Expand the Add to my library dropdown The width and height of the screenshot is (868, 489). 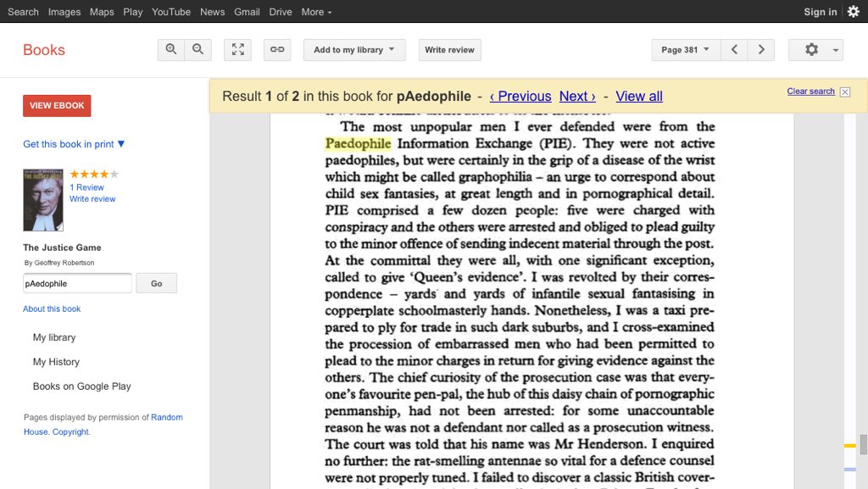pyautogui.click(x=354, y=50)
